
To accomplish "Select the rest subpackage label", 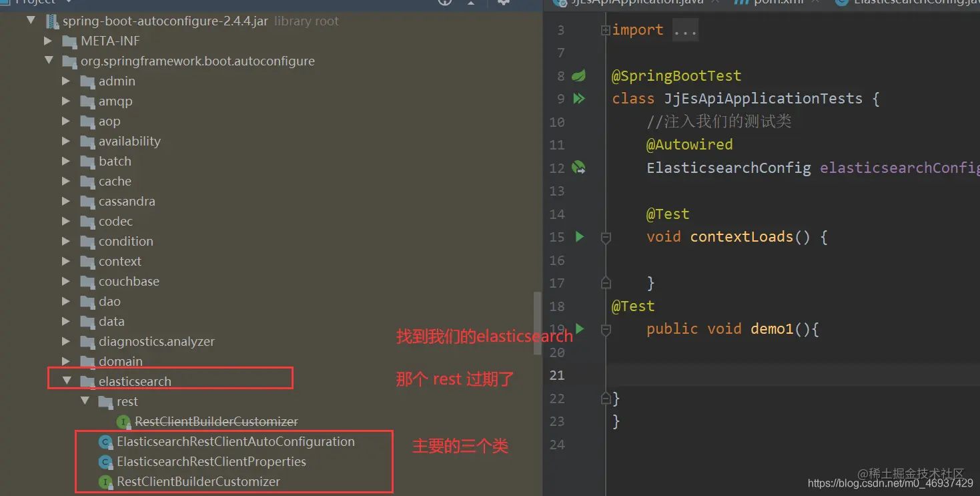I will pos(127,401).
